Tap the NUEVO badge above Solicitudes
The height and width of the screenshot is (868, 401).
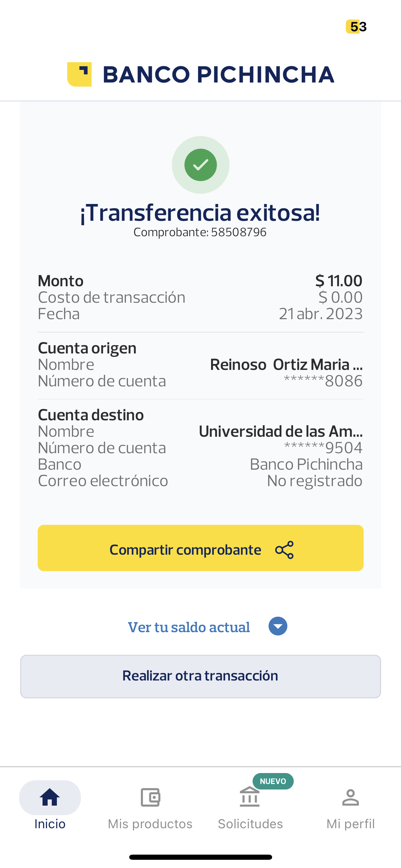point(273,781)
